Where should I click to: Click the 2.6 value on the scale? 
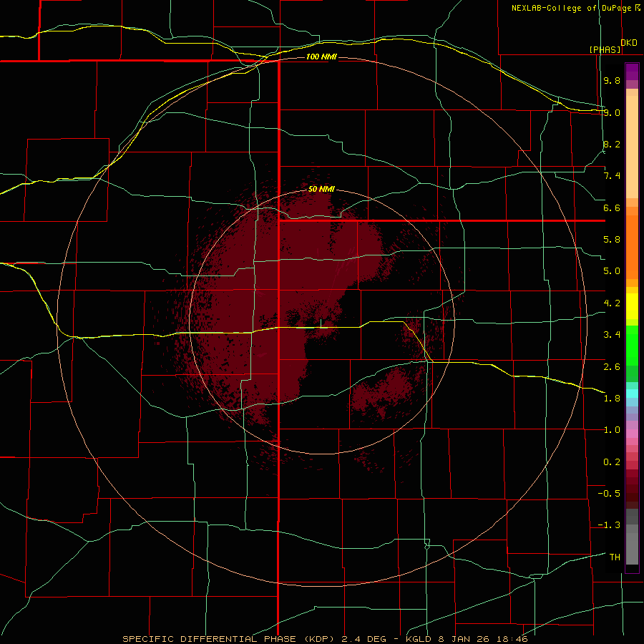[612, 367]
